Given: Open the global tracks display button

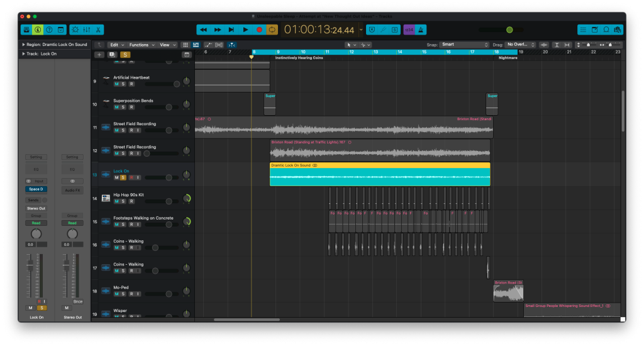Looking at the screenshot, I should (x=187, y=55).
